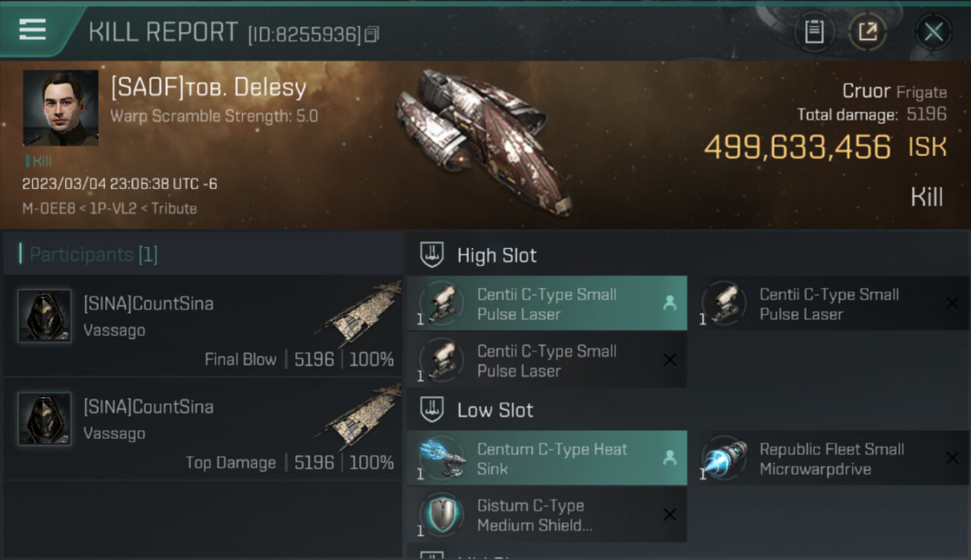Image resolution: width=971 pixels, height=560 pixels.
Task: Click High Slot section icon
Action: point(432,255)
